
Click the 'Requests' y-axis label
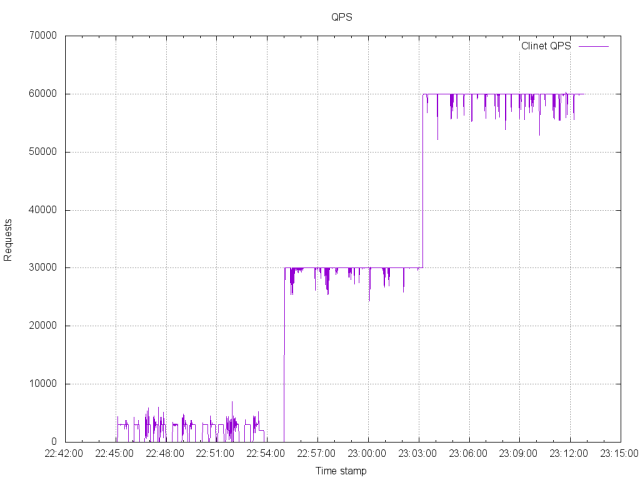point(8,240)
